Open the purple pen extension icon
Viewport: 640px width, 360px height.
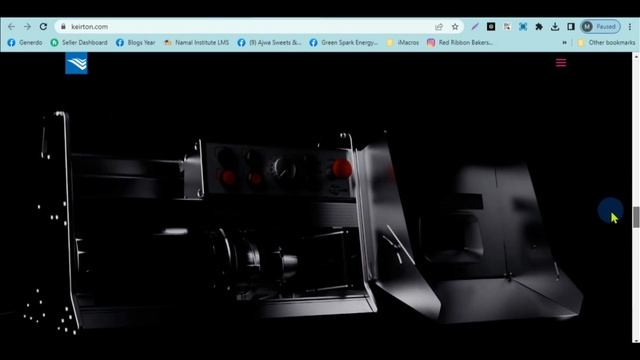475,27
